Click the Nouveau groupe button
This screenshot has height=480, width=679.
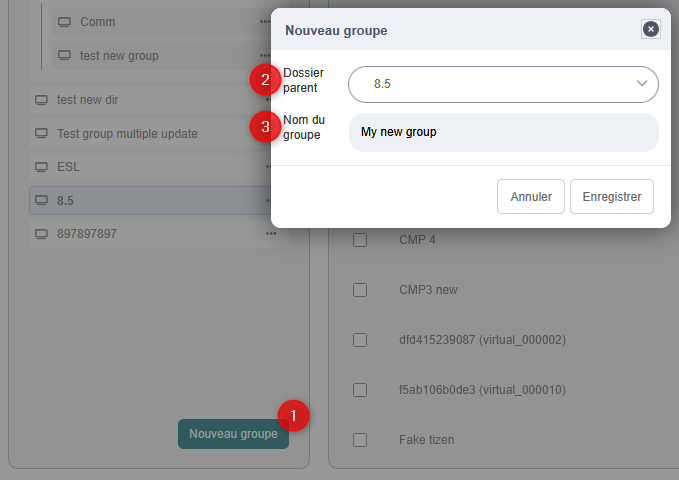[233, 434]
